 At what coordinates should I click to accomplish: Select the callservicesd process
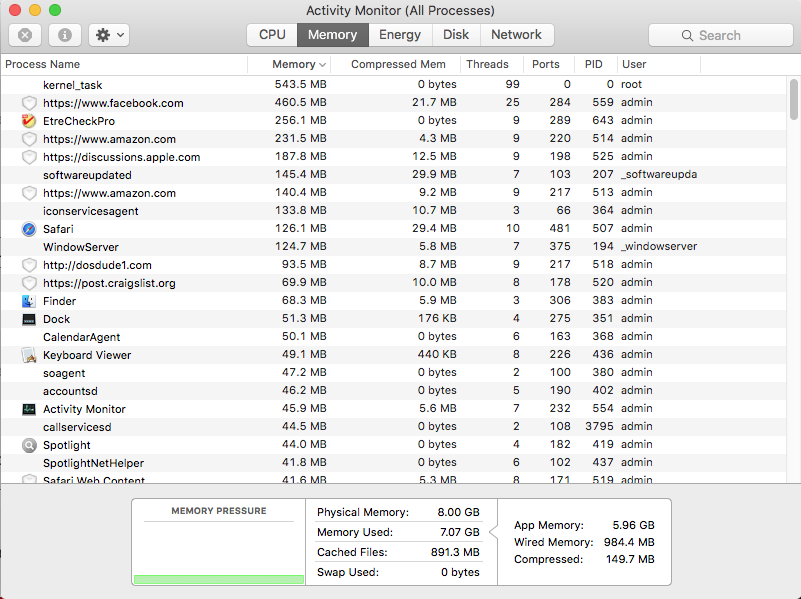393,426
